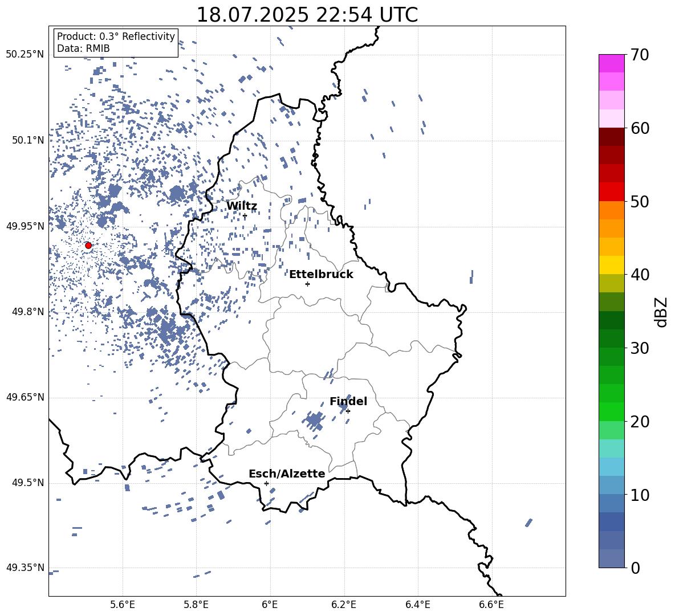Click the colorbar tick label '10'
Screen dimensions: 675x616
[640, 495]
